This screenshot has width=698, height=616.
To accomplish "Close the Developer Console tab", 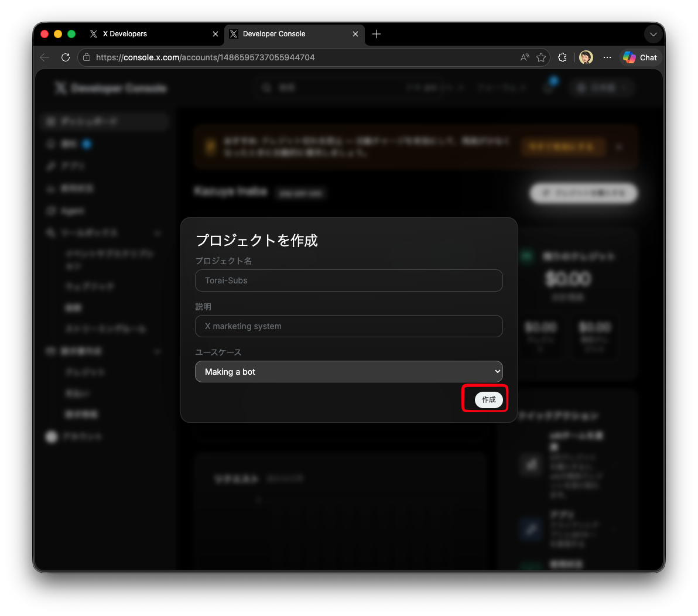I will pyautogui.click(x=355, y=34).
